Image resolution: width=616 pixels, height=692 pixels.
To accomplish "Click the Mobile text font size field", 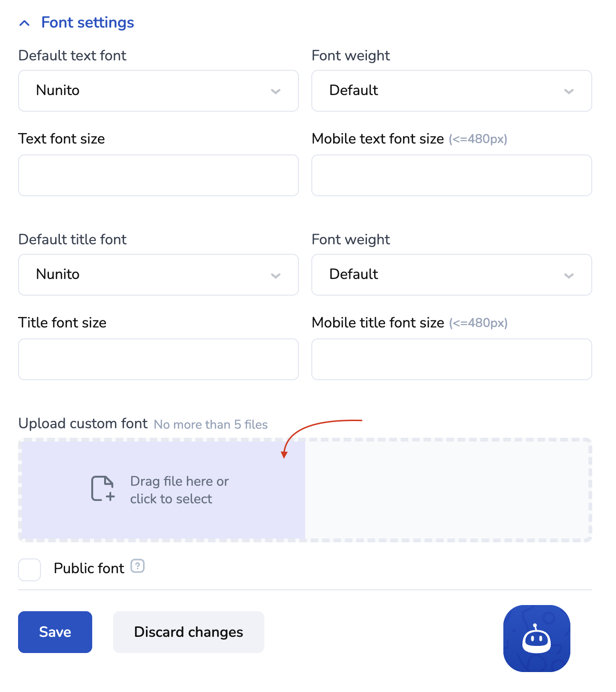I will pos(452,175).
